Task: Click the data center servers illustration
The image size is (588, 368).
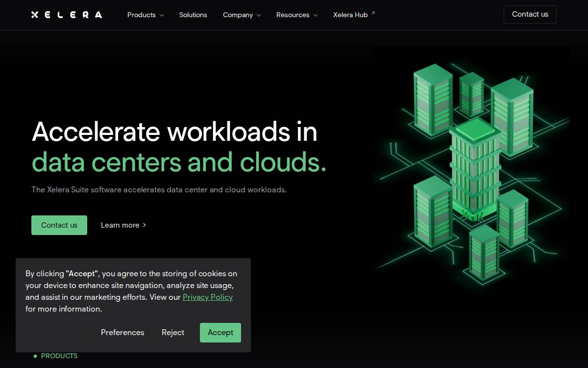Action: coord(471,169)
